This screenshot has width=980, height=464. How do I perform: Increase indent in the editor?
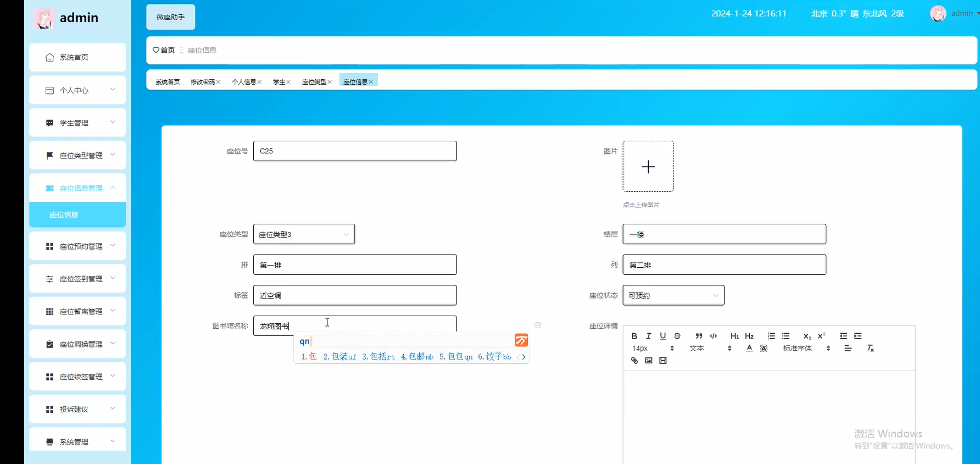(x=858, y=336)
